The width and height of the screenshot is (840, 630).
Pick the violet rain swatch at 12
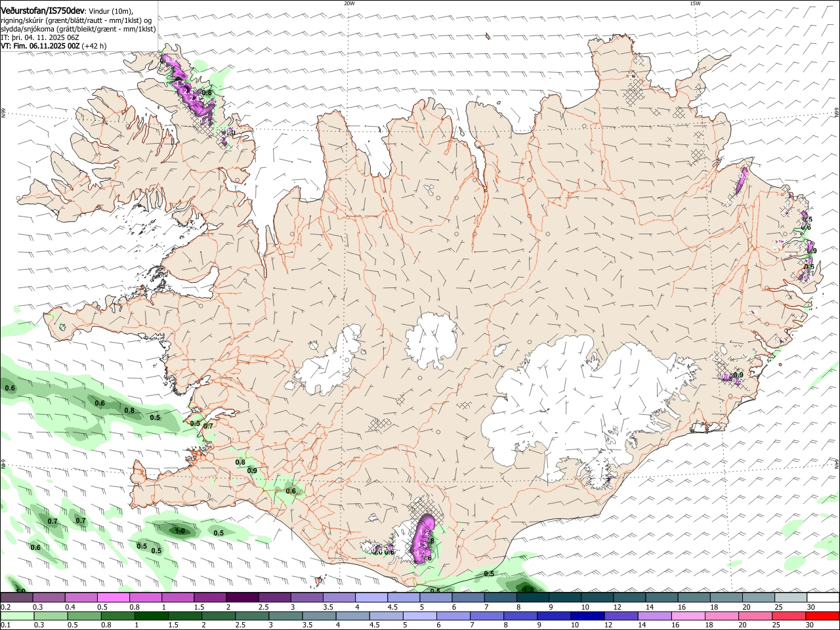[x=621, y=616]
